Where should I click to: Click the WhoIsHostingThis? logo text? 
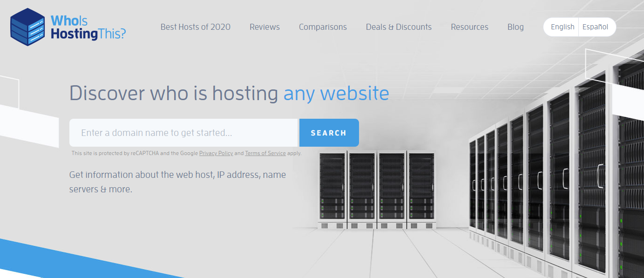point(88,27)
